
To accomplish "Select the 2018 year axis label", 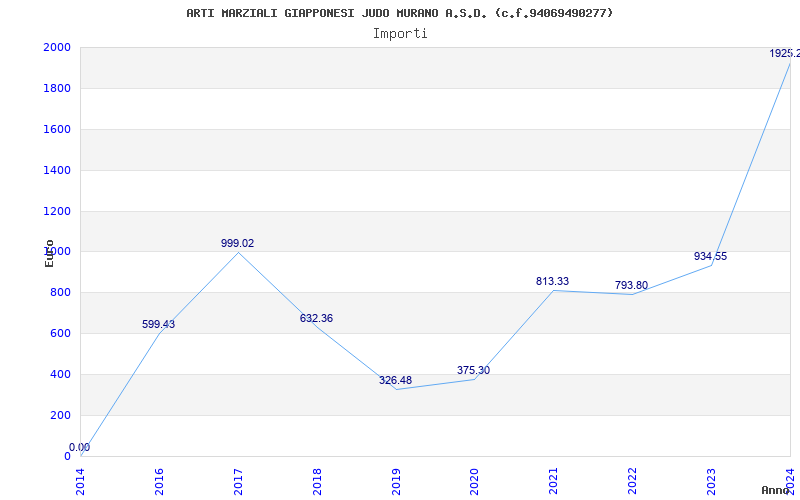I will pyautogui.click(x=317, y=482).
